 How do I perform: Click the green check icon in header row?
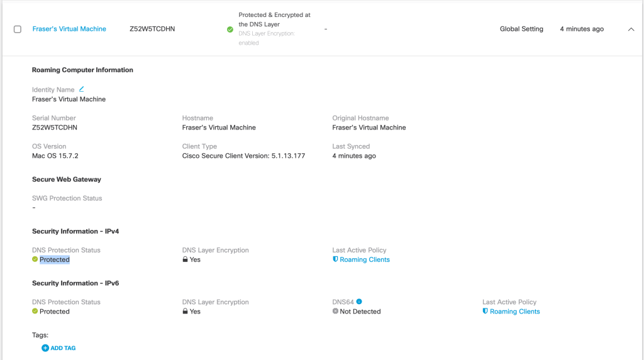[230, 30]
